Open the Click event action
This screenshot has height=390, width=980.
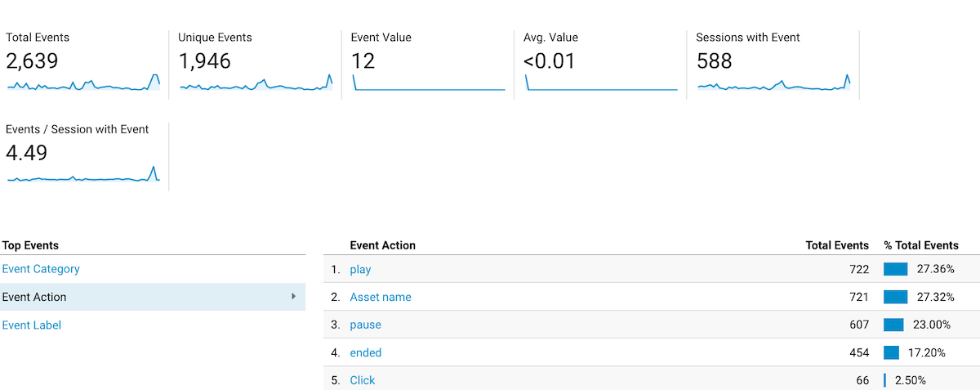(x=363, y=380)
